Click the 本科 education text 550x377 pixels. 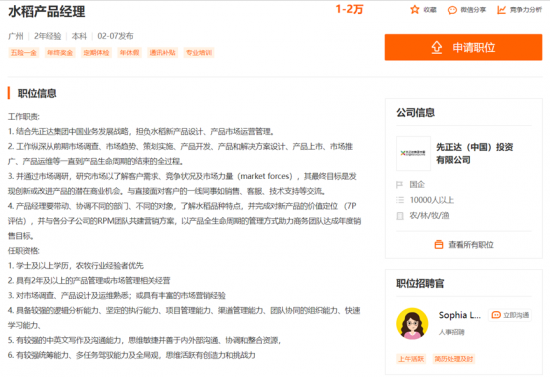79,36
